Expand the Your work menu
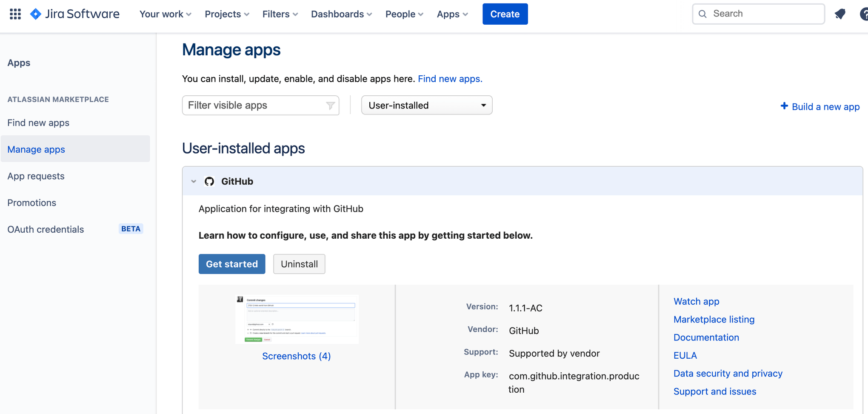 click(165, 14)
